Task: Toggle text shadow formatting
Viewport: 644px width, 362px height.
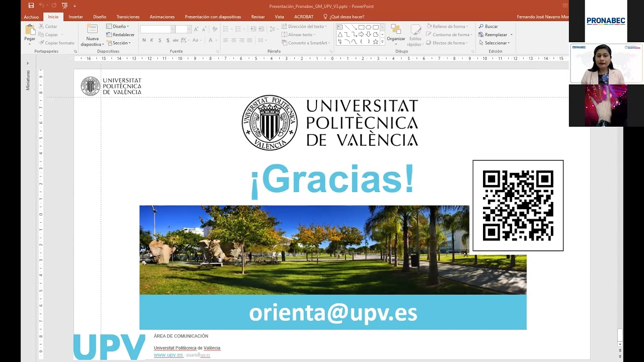Action: click(x=168, y=40)
